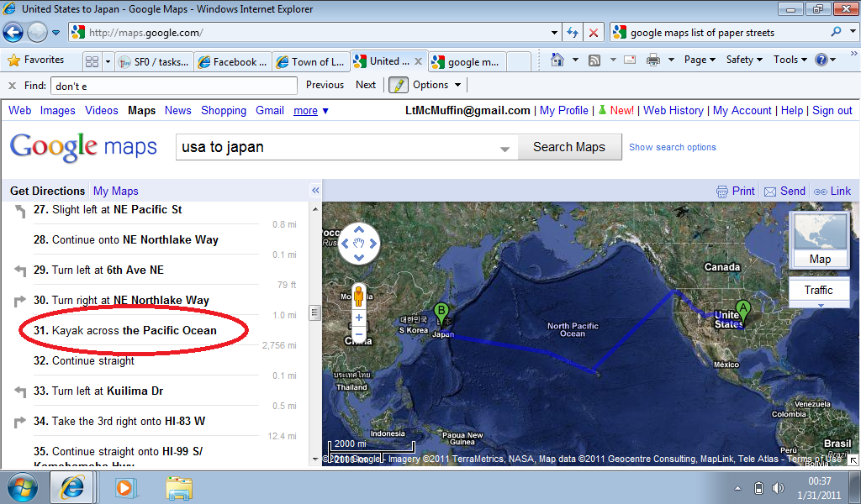Click the zoom in plus button on map
The width and height of the screenshot is (861, 504).
(x=359, y=318)
